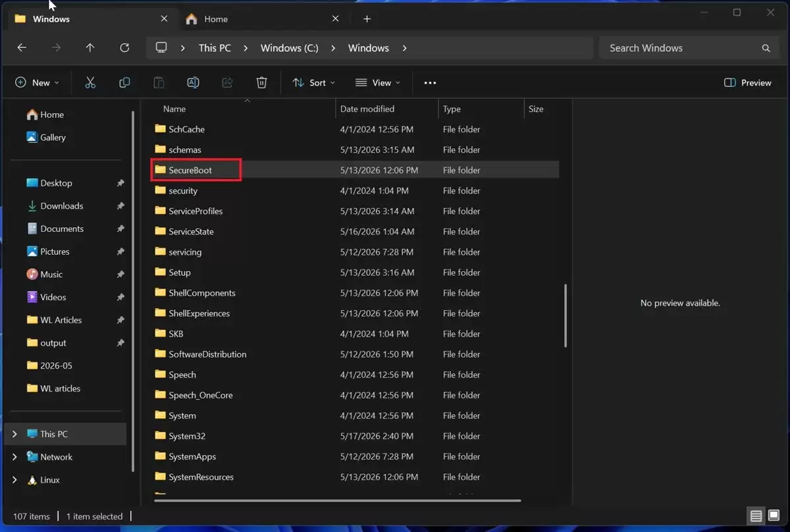Image resolution: width=790 pixels, height=532 pixels.
Task: Expand Linux in navigation pane
Action: point(15,480)
